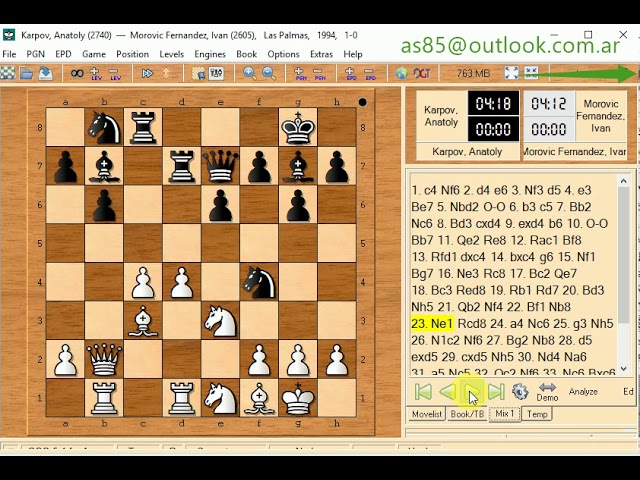Click the Arena application icon in the title bar
Screen dimensions: 640x480
point(9,35)
